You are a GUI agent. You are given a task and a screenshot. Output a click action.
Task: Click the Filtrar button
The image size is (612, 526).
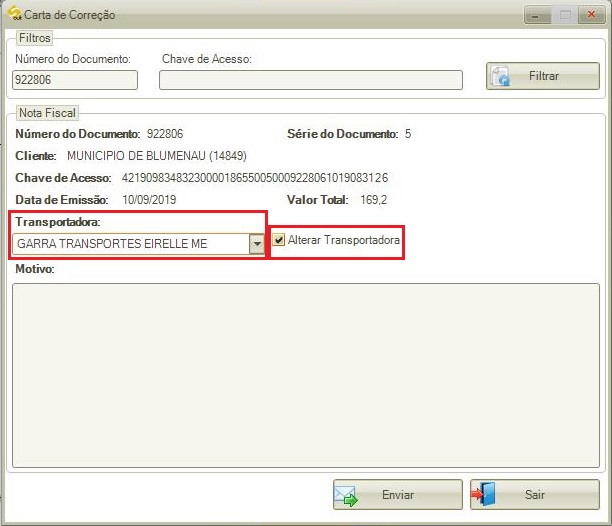(543, 76)
